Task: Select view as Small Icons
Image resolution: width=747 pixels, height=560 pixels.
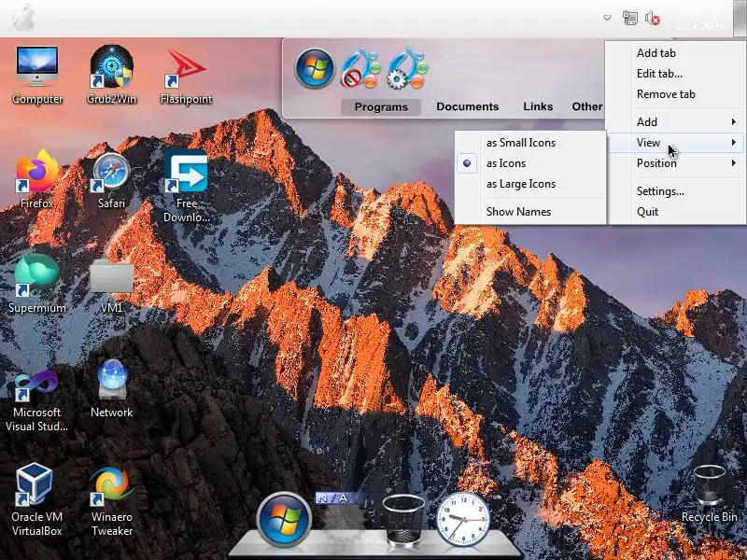Action: pyautogui.click(x=530, y=143)
